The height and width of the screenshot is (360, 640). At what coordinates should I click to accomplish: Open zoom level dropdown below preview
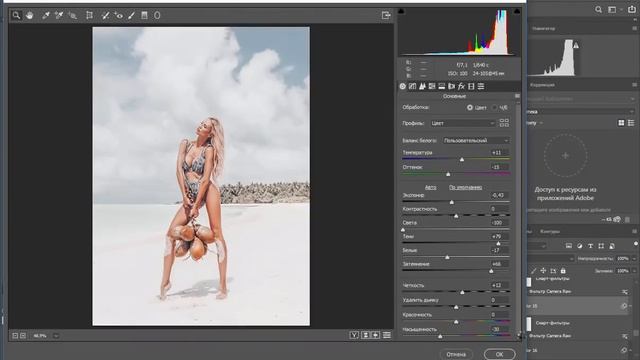point(56,336)
